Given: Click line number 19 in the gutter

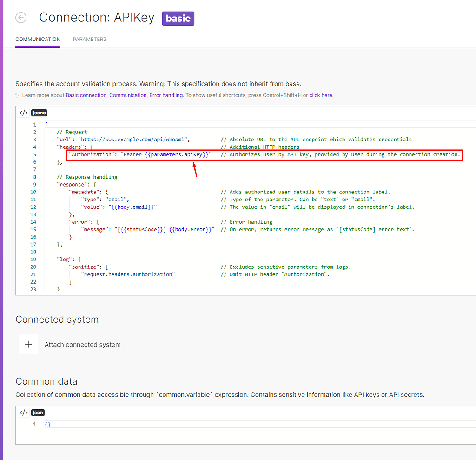Looking at the screenshot, I should pyautogui.click(x=33, y=260).
